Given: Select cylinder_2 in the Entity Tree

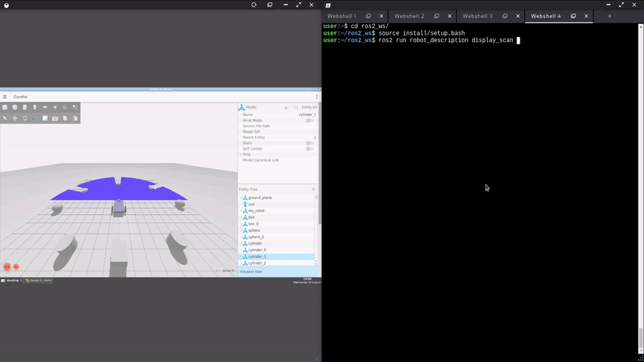Looking at the screenshot, I should 257,263.
